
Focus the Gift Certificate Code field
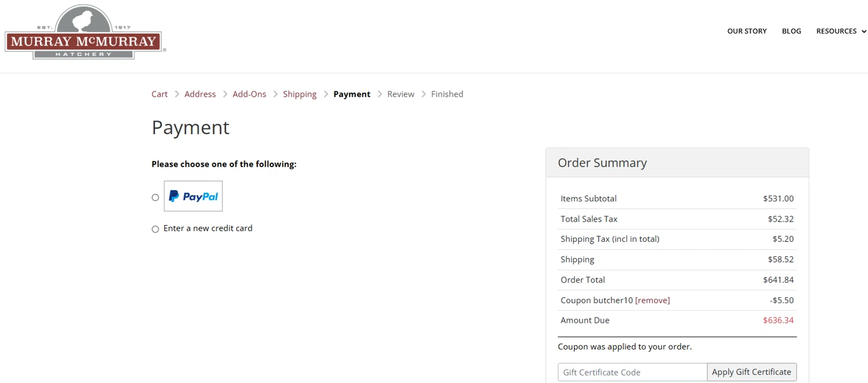[x=632, y=372]
